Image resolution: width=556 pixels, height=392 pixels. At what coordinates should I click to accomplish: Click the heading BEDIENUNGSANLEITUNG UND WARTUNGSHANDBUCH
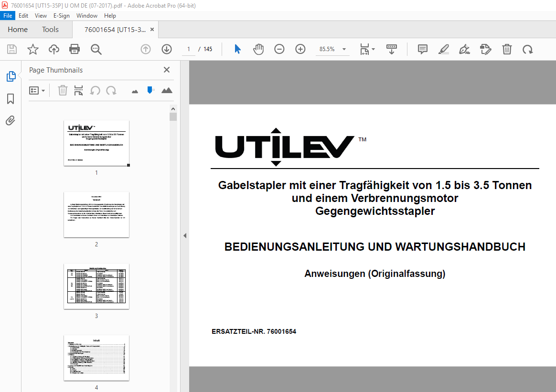click(375, 247)
